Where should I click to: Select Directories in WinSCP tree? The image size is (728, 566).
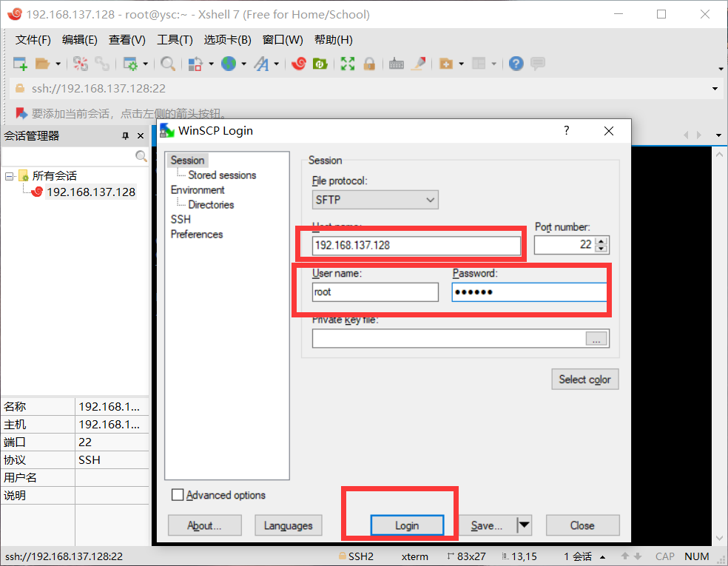pyautogui.click(x=211, y=205)
